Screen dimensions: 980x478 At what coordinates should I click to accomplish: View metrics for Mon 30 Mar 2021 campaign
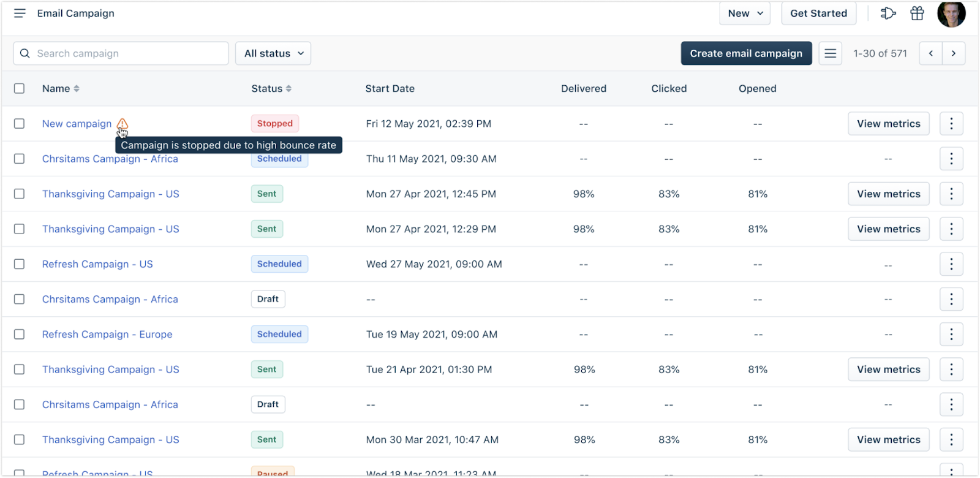tap(889, 440)
